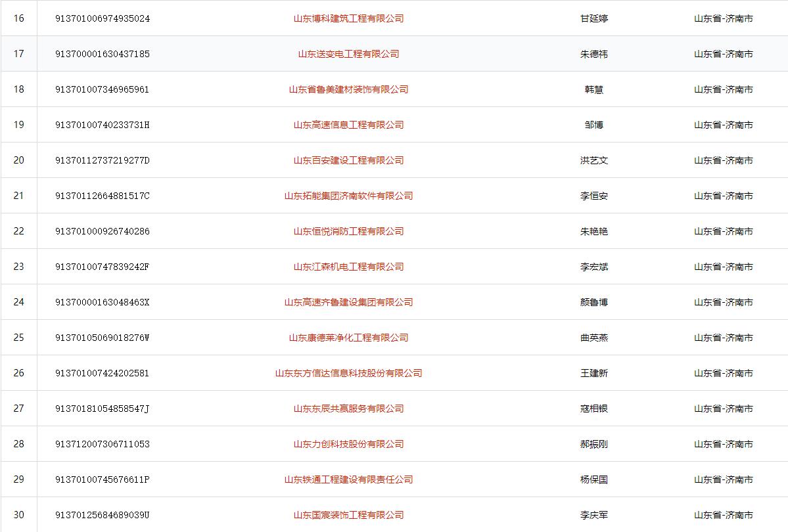Viewport: 788px width, 532px height.
Task: Click 山东省-济南市 in row 30
Action: tap(724, 515)
